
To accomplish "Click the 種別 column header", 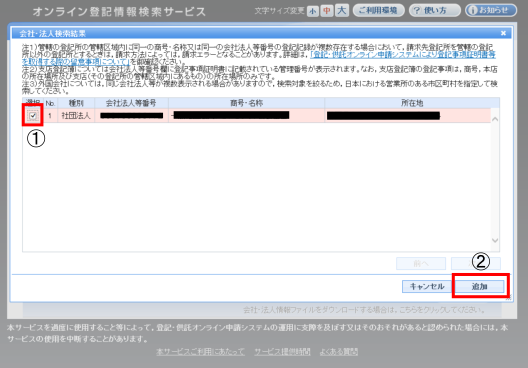I will (x=76, y=103).
